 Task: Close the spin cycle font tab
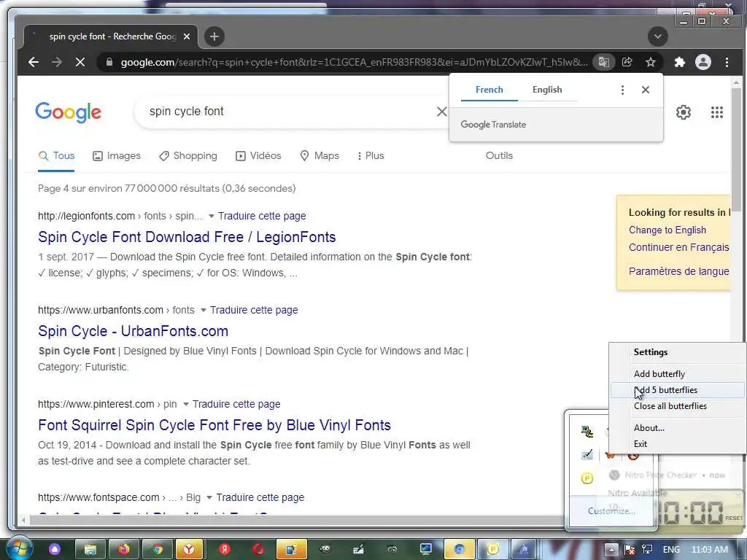point(187,36)
